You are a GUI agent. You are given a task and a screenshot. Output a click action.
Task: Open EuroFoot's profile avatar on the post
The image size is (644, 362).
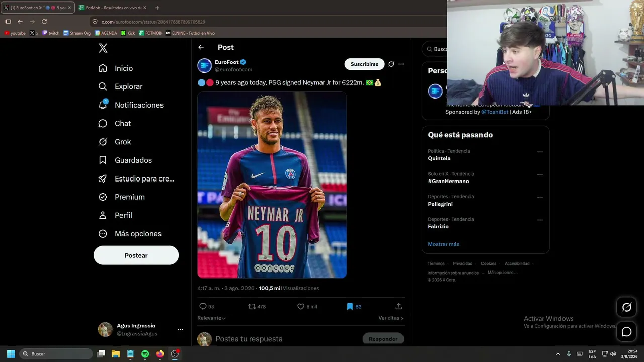click(204, 65)
